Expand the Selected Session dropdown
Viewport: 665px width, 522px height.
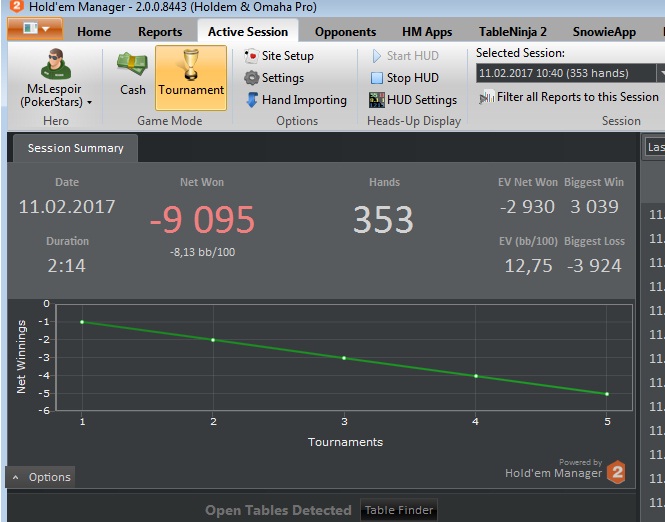tap(661, 73)
